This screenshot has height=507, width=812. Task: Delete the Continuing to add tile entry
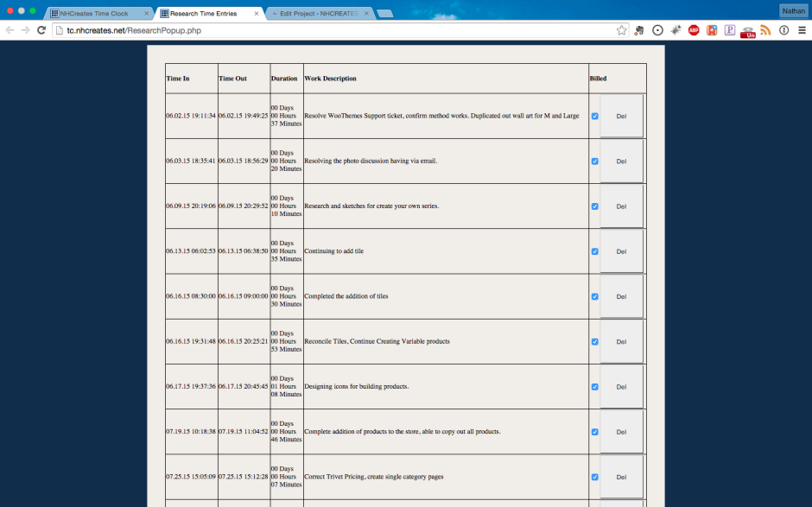pos(621,251)
